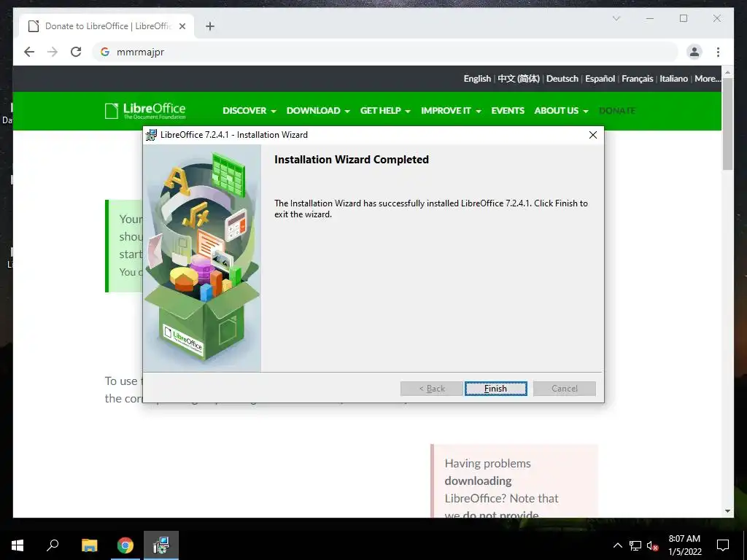Open Windows taskbar search
Viewport: 747px width, 560px height.
[x=53, y=545]
